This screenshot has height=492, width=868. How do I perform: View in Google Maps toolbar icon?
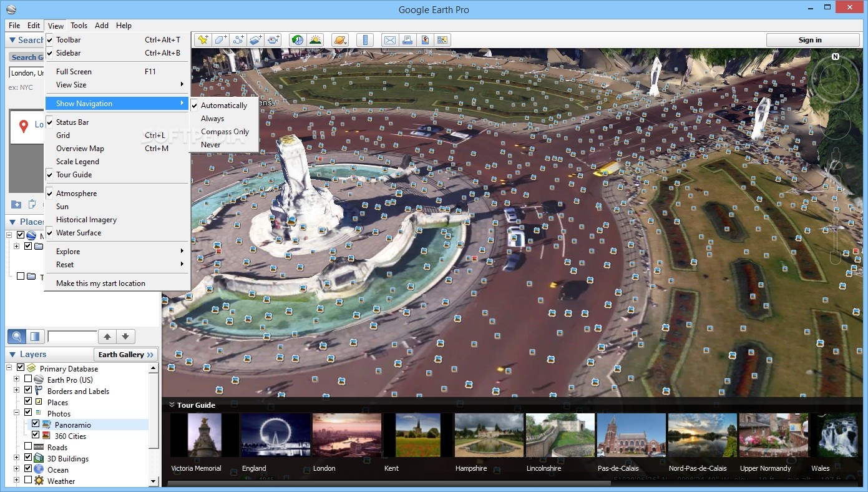(x=442, y=40)
